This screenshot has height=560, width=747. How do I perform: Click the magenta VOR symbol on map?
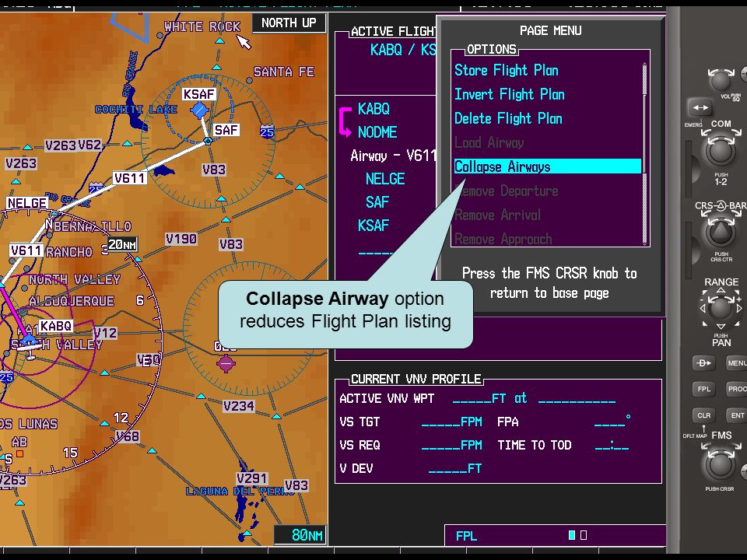(x=226, y=364)
